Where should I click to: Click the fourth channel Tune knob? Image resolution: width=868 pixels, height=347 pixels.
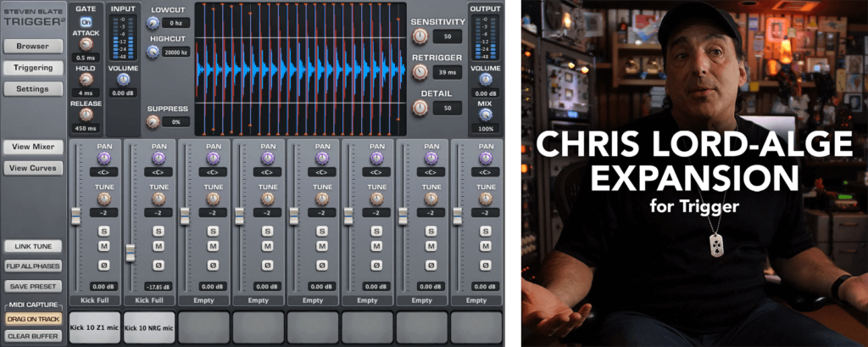point(267,199)
